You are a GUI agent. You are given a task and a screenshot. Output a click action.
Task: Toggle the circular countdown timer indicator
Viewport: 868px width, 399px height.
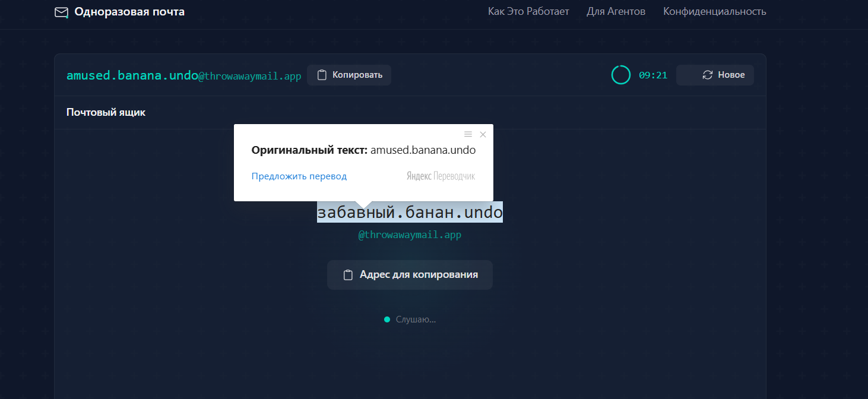(621, 75)
